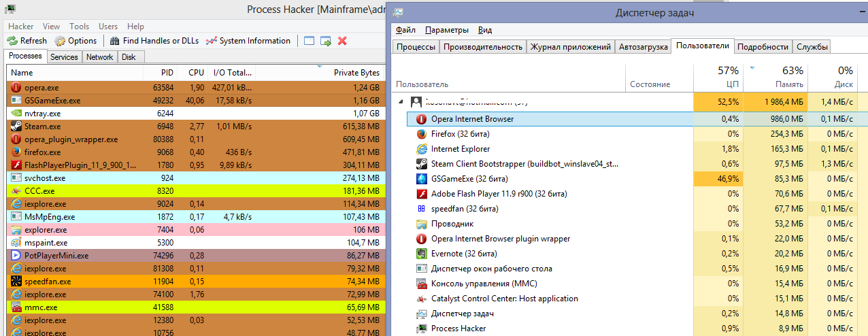The width and height of the screenshot is (868, 336).
Task: Click Firefox (32 бита) icon in Task Manager
Action: 421,133
